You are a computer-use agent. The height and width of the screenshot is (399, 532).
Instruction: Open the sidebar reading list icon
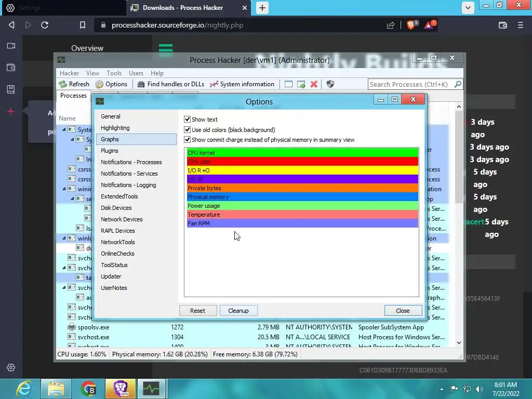[x=11, y=89]
